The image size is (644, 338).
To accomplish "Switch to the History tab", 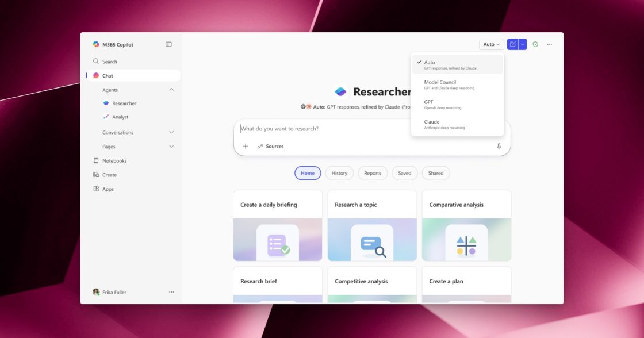I will tap(339, 173).
